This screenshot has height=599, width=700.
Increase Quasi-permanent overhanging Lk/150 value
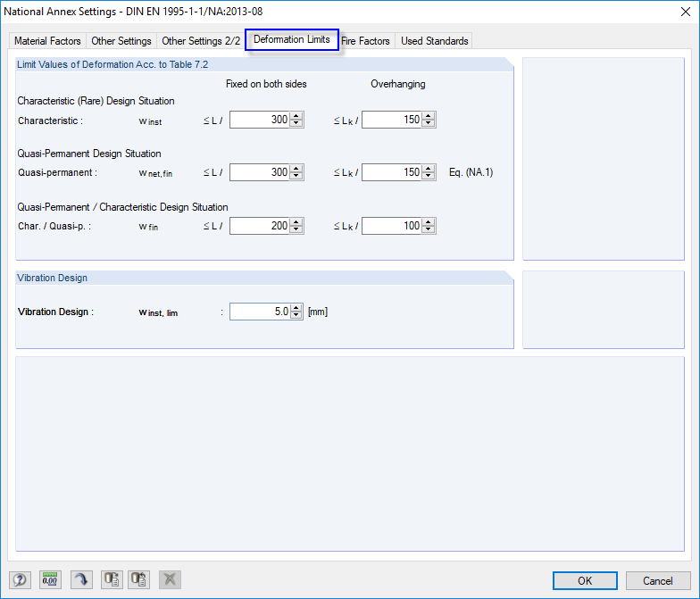click(x=429, y=169)
